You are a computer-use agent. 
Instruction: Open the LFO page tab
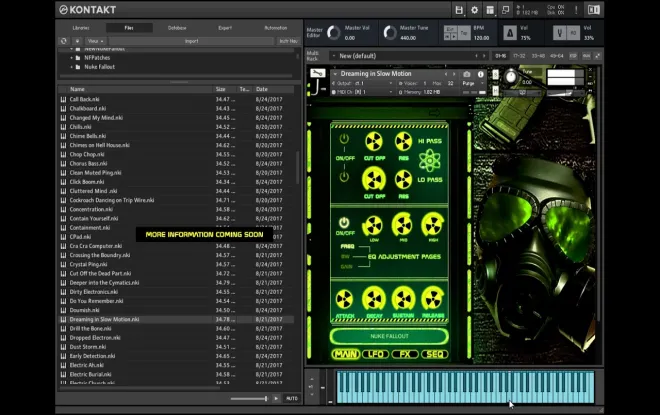point(375,354)
